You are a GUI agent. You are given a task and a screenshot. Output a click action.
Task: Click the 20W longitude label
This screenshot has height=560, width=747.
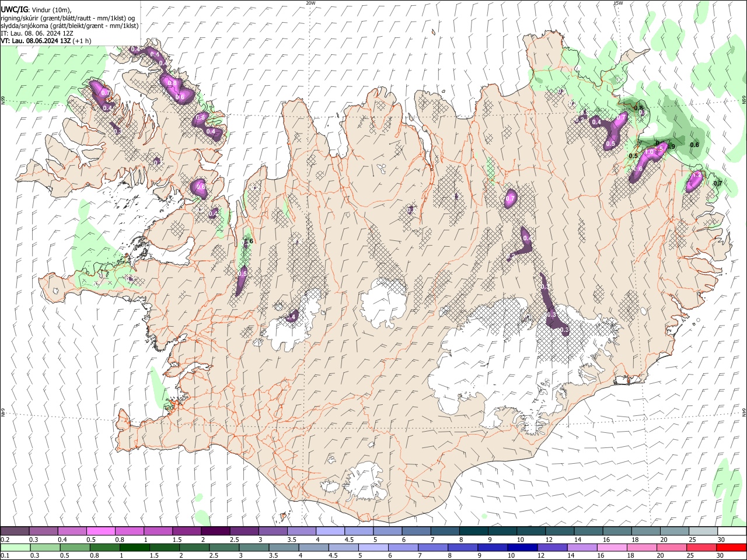point(311,3)
